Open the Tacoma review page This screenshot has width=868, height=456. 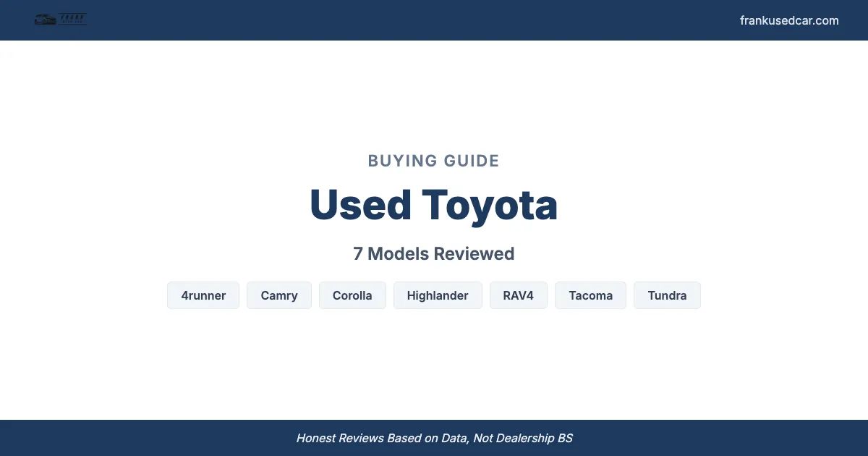[590, 295]
